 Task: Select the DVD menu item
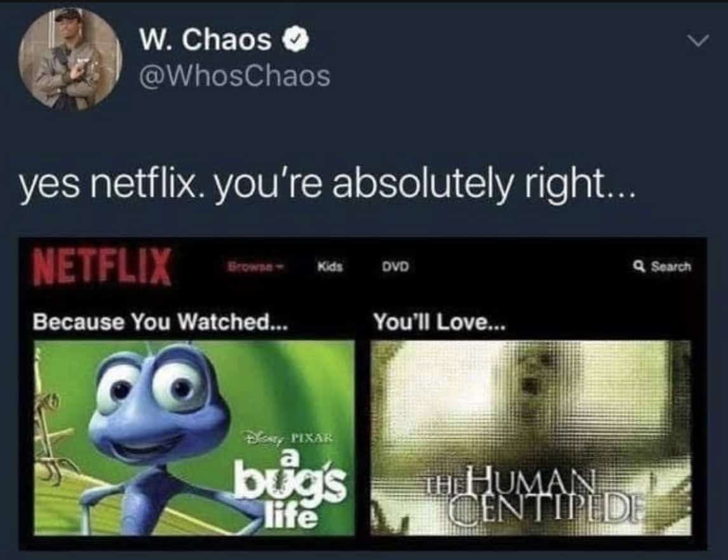(x=396, y=267)
